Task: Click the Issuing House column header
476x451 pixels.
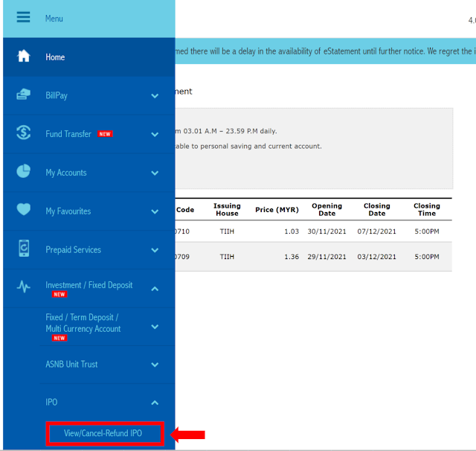Action: [x=227, y=210]
